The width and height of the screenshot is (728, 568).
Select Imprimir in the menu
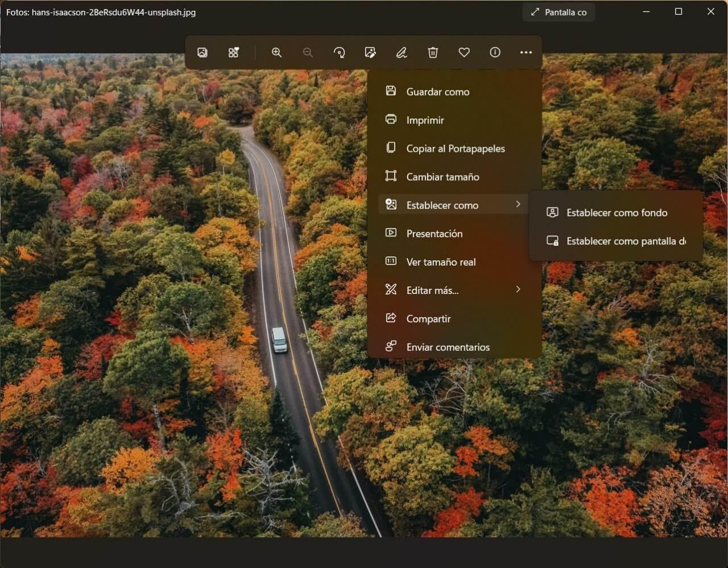[x=425, y=120]
